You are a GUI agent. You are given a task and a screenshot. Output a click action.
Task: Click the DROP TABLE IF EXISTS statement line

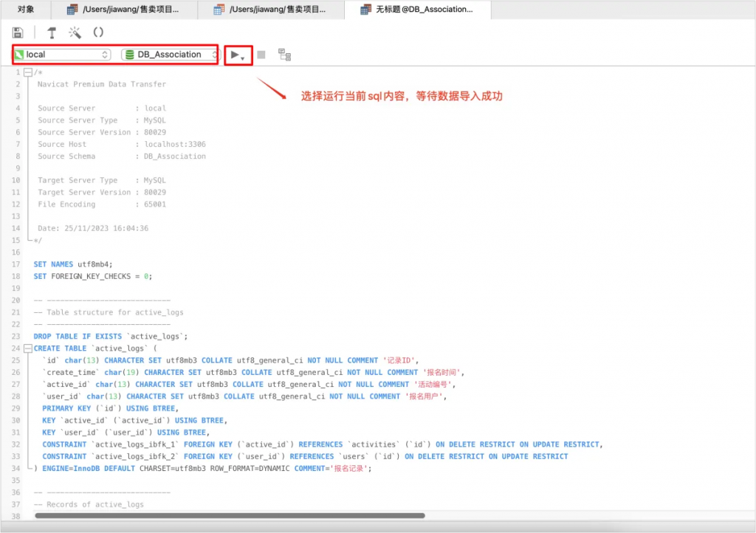coord(111,337)
